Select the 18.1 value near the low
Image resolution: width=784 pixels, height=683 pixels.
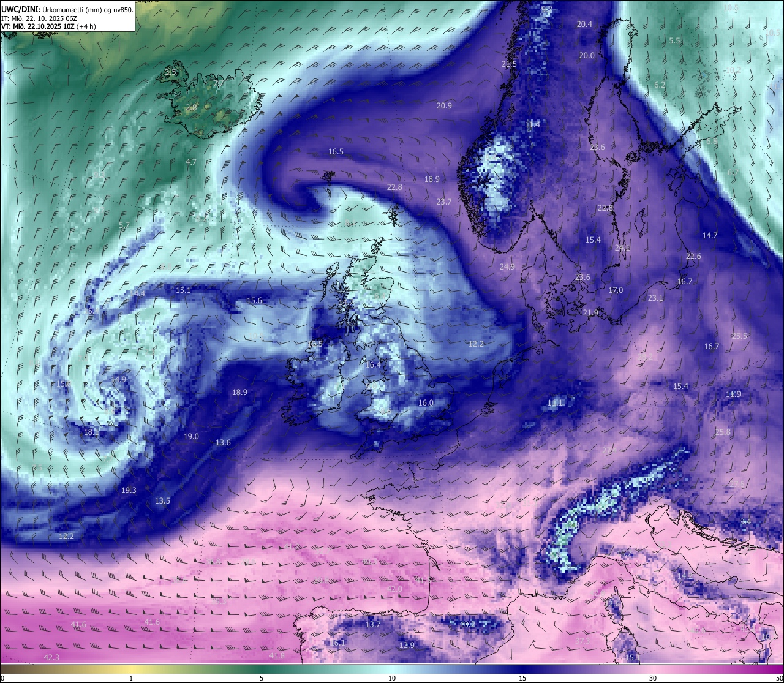tap(91, 432)
